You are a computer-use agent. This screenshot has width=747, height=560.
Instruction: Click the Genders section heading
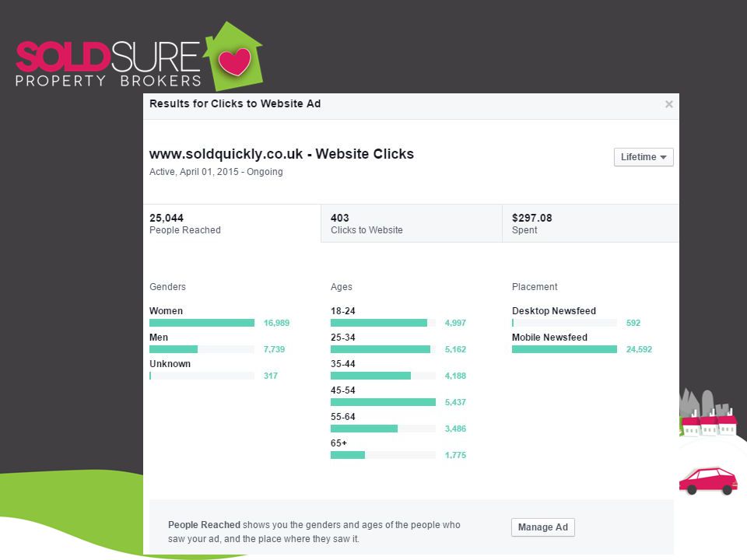pyautogui.click(x=168, y=287)
